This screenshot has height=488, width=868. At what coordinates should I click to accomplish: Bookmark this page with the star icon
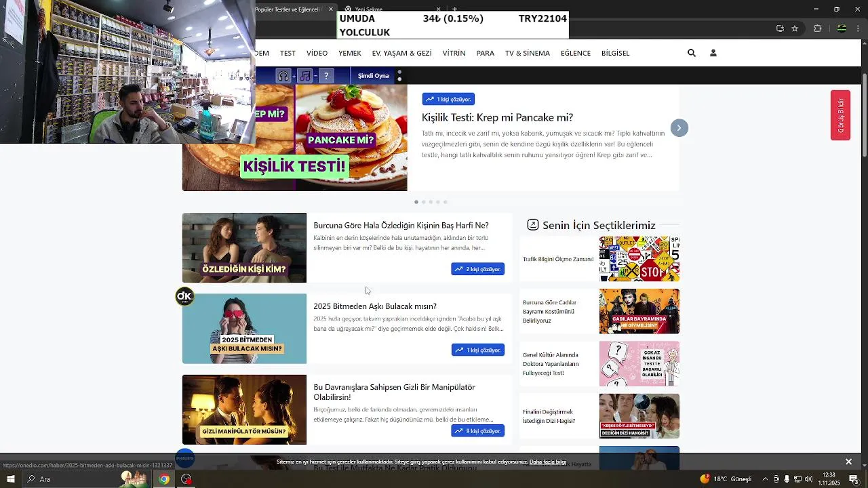tap(795, 28)
